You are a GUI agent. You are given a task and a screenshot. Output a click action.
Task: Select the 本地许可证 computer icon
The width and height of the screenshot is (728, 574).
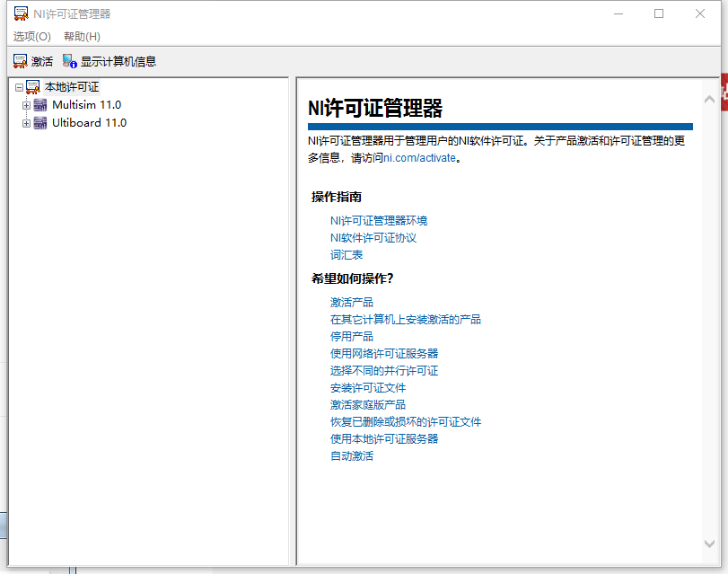(31, 86)
